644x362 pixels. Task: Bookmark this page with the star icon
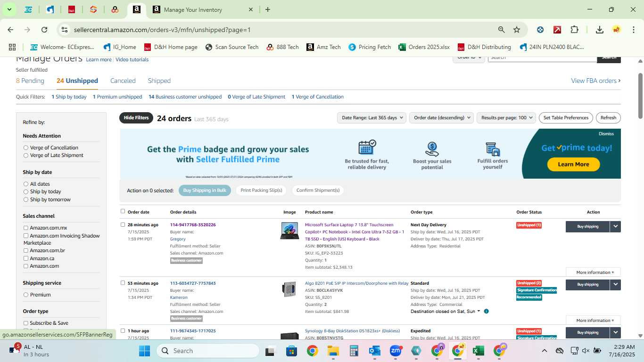click(517, 30)
